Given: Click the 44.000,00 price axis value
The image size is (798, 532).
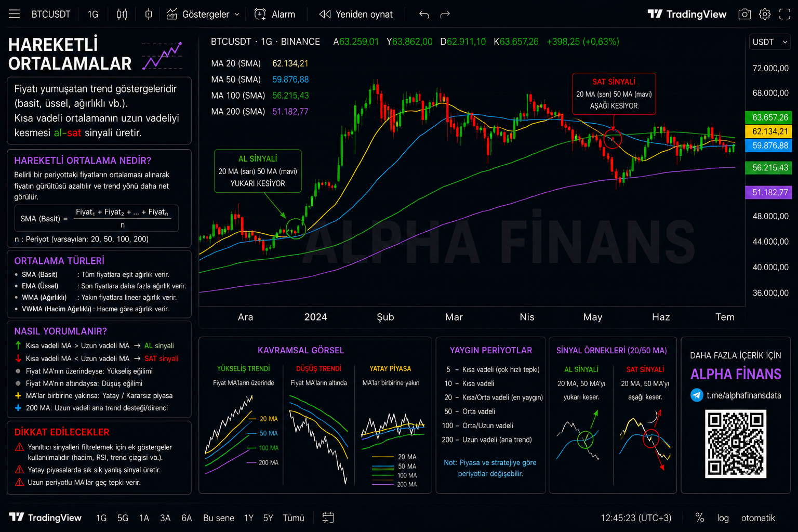Looking at the screenshot, I should tap(770, 242).
